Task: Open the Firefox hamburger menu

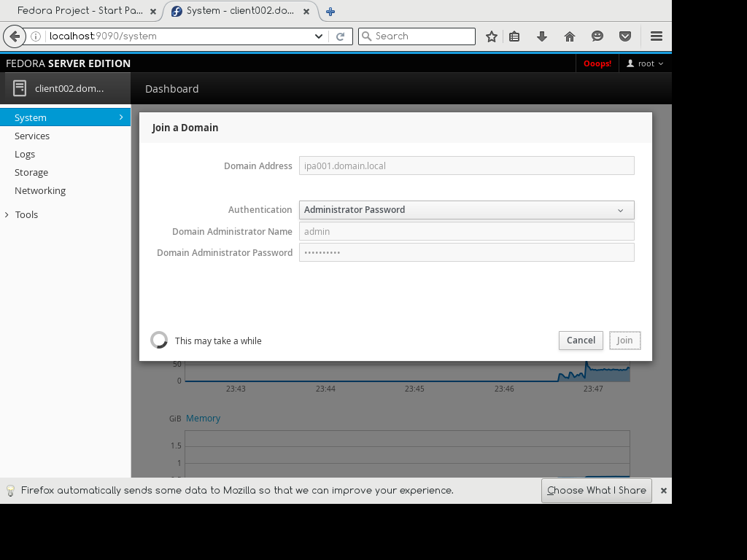Action: pos(657,36)
